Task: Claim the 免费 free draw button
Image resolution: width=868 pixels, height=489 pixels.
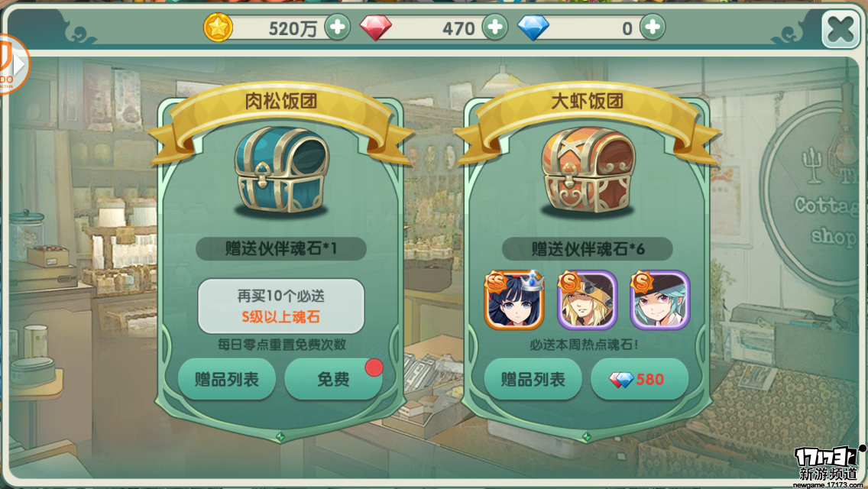Action: point(333,379)
